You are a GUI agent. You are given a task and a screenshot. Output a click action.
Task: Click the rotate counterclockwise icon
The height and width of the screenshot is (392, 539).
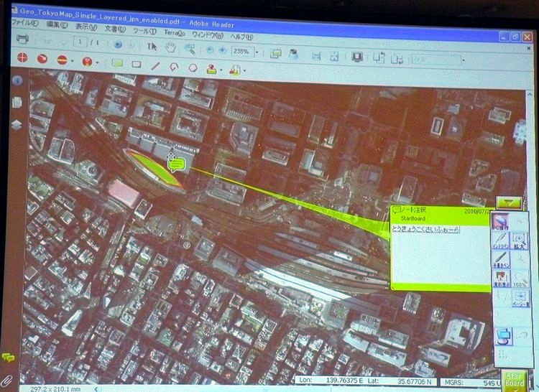click(x=379, y=58)
